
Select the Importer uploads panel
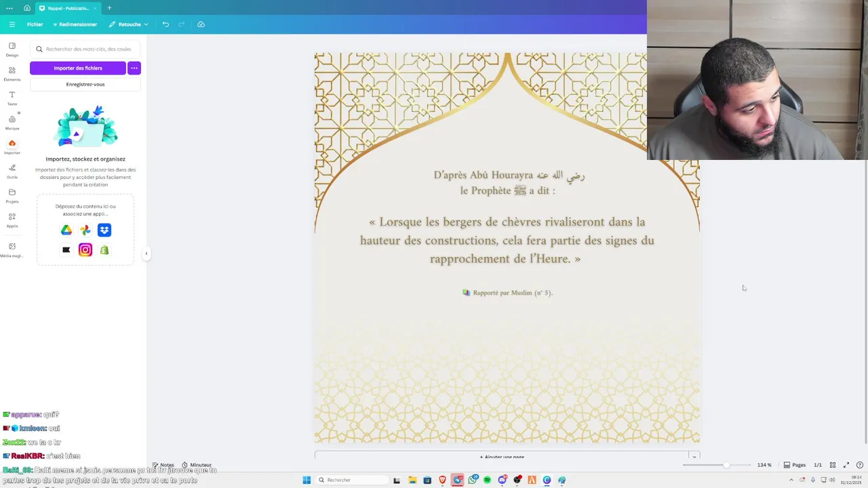click(12, 147)
